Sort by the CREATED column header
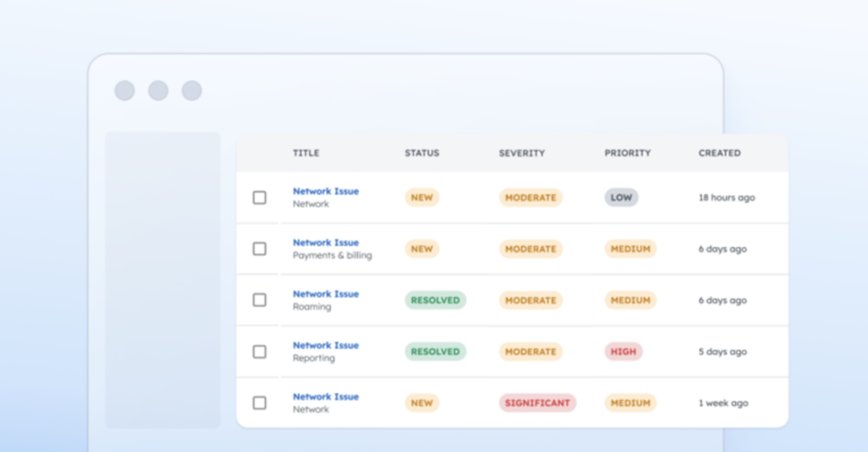The width and height of the screenshot is (868, 452). coord(720,153)
